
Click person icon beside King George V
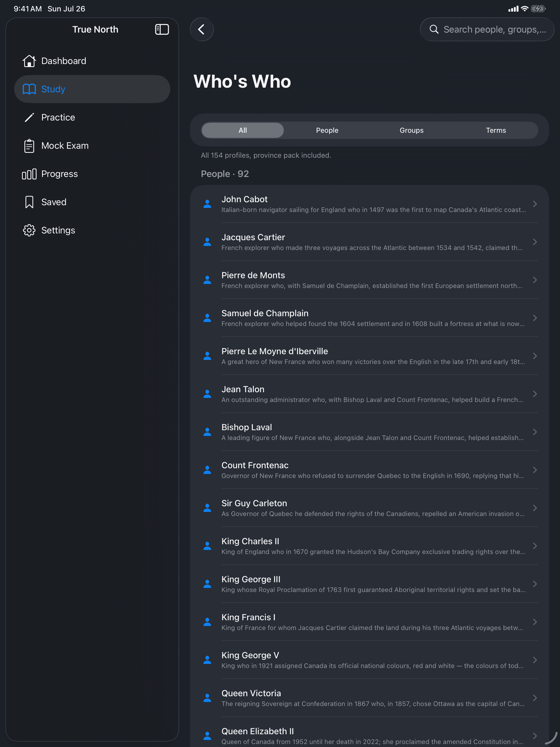pyautogui.click(x=207, y=660)
